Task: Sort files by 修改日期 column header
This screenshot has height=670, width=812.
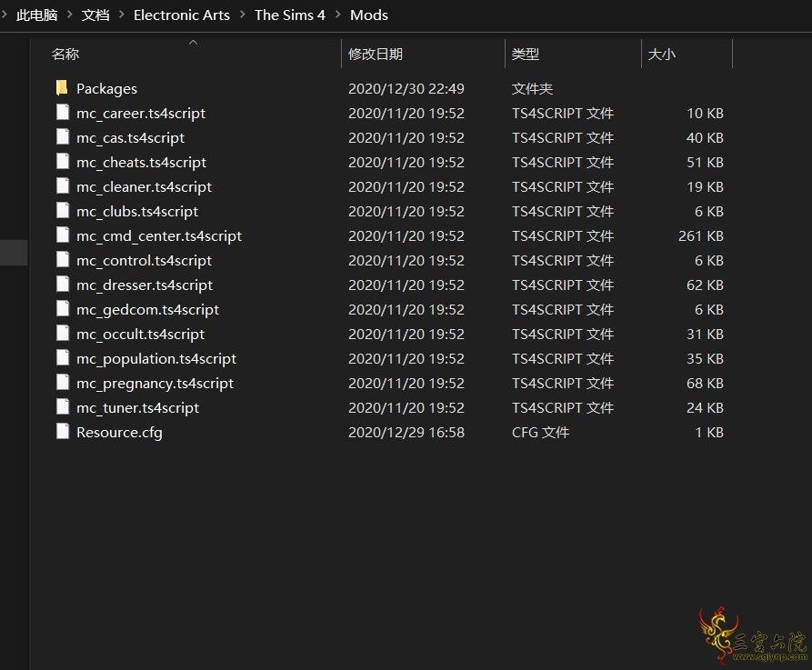Action: coord(376,54)
